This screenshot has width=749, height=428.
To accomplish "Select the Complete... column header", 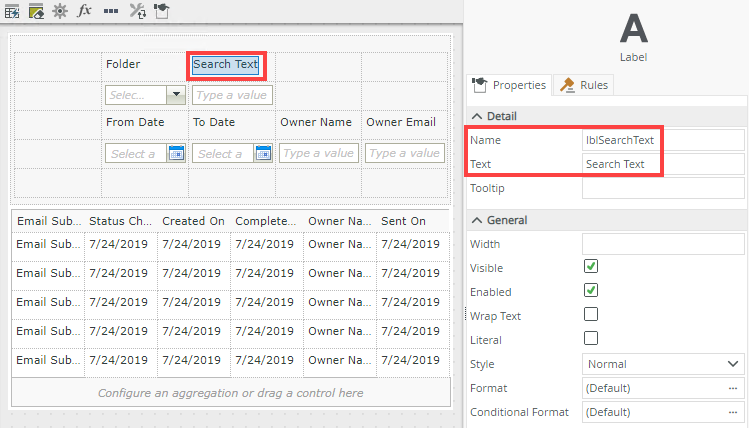I will pyautogui.click(x=266, y=221).
